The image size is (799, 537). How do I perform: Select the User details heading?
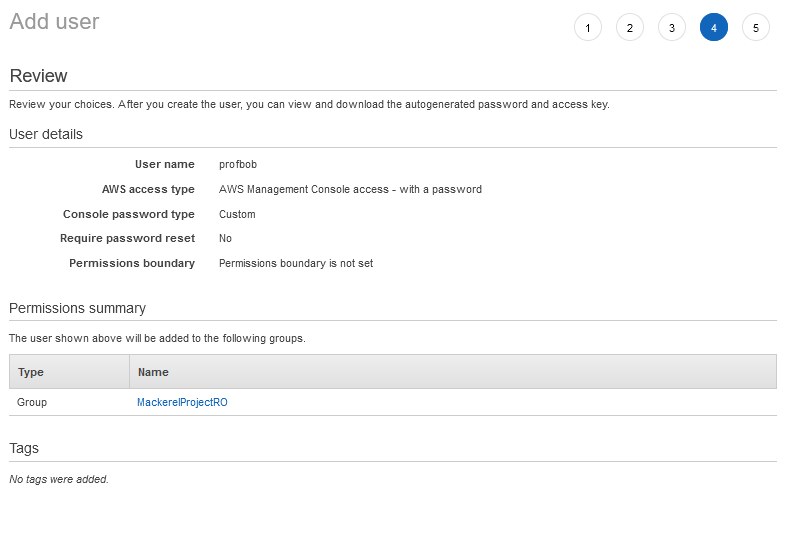pos(46,134)
